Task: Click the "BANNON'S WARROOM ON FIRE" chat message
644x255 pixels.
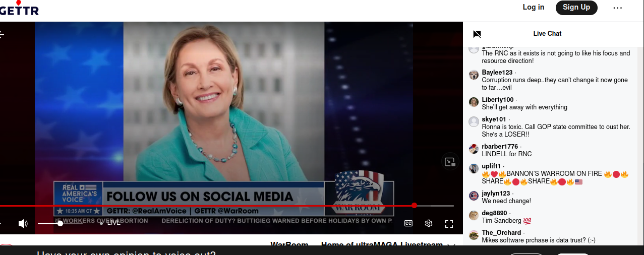Action: 556,178
